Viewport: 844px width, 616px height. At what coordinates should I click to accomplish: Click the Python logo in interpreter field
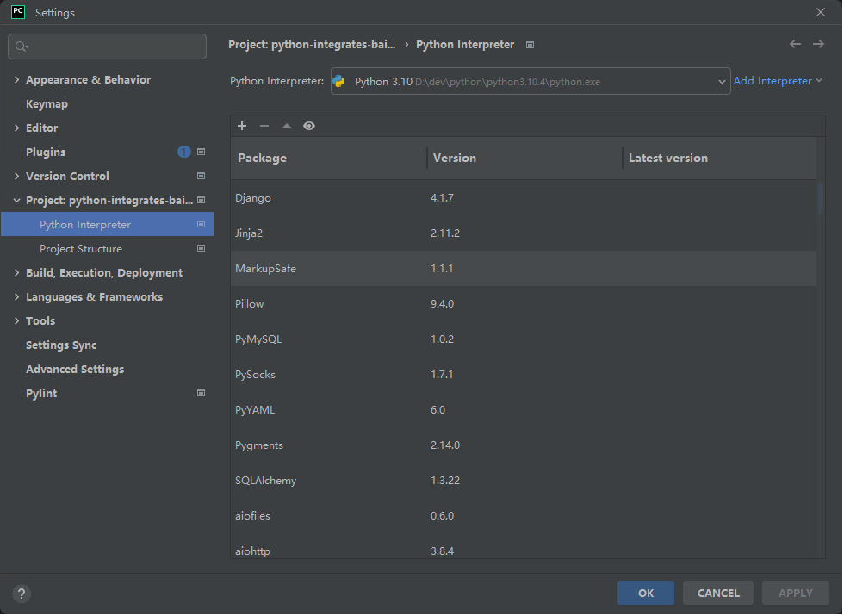pyautogui.click(x=339, y=81)
